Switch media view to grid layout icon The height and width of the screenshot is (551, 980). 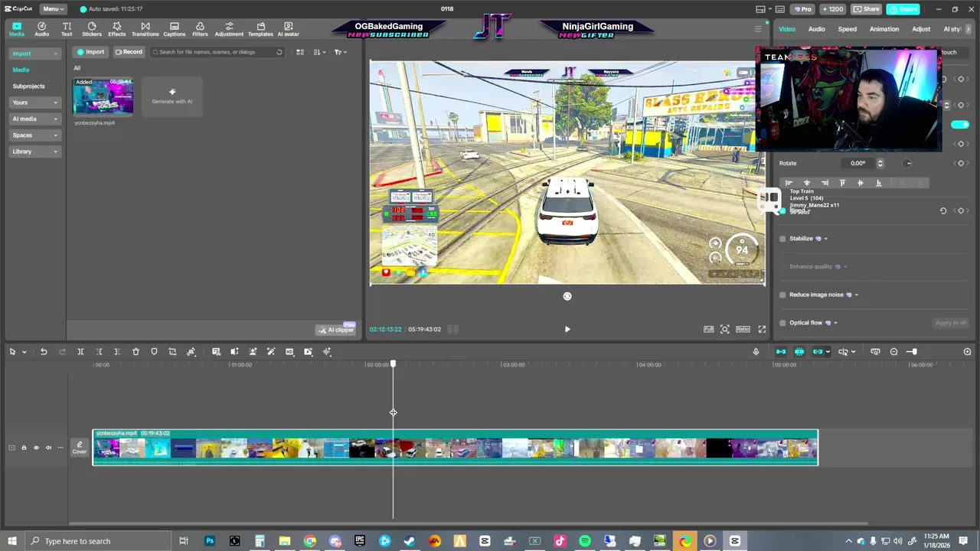(300, 52)
